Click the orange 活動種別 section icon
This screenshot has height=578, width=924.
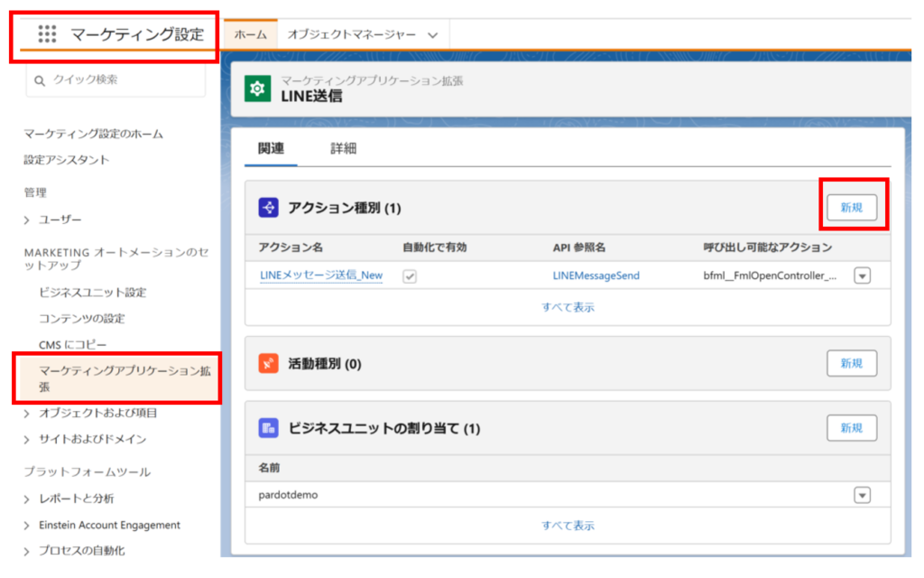[x=269, y=363]
